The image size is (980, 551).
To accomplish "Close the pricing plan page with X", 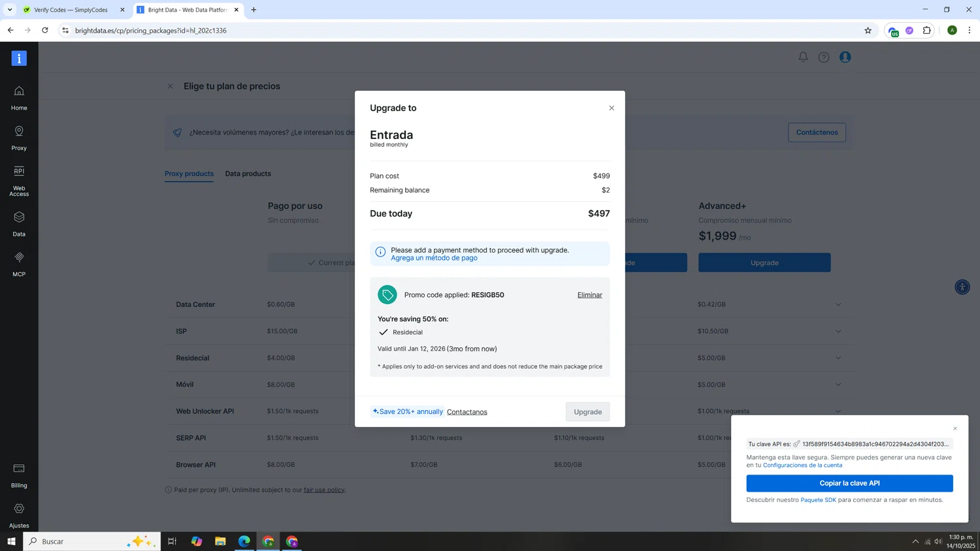I will pos(170,86).
